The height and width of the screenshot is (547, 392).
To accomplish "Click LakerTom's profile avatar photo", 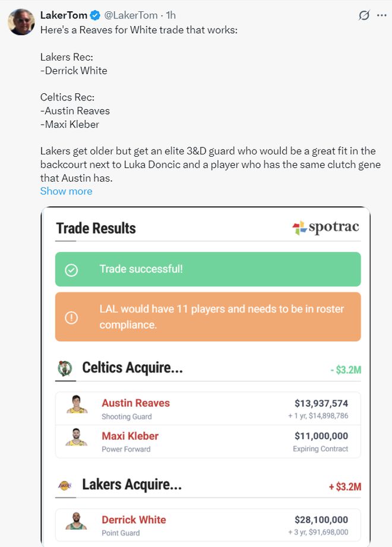I will tap(21, 22).
